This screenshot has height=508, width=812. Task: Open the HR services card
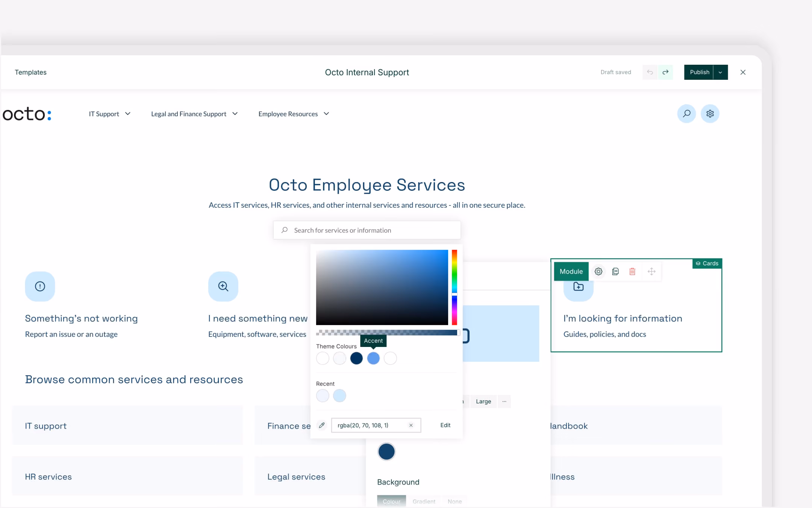coord(127,476)
